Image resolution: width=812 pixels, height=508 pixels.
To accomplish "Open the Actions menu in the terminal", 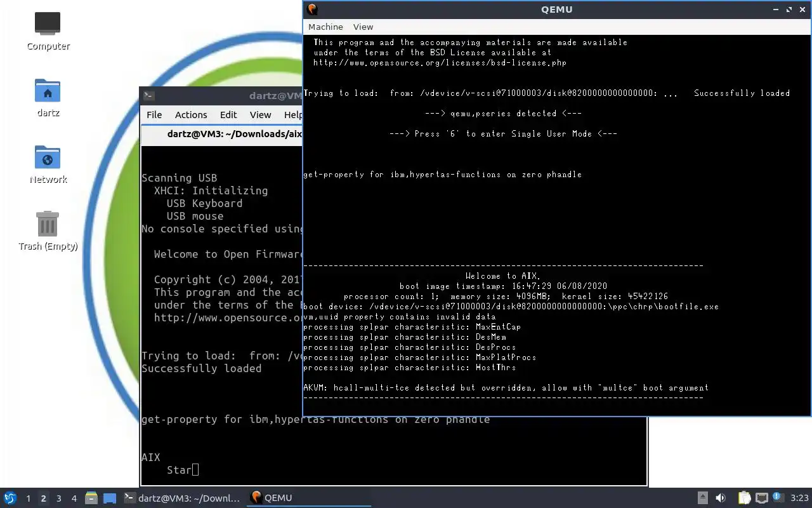I will click(x=191, y=114).
